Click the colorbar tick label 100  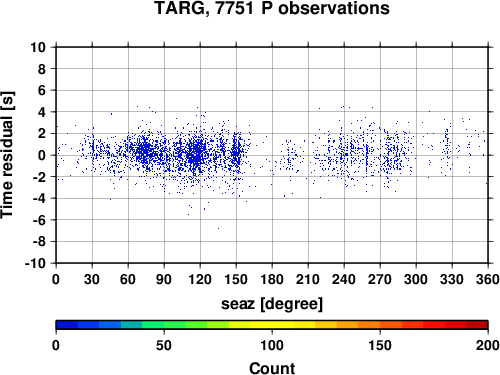[272, 345]
